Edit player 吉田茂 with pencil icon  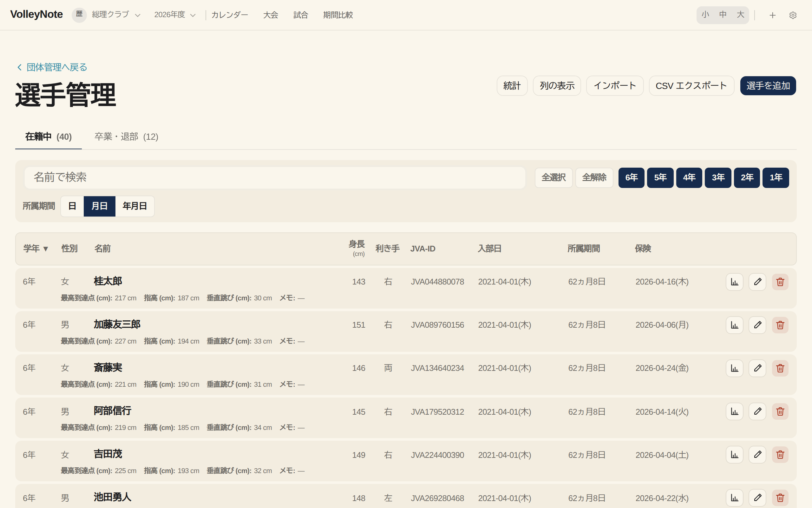(757, 455)
